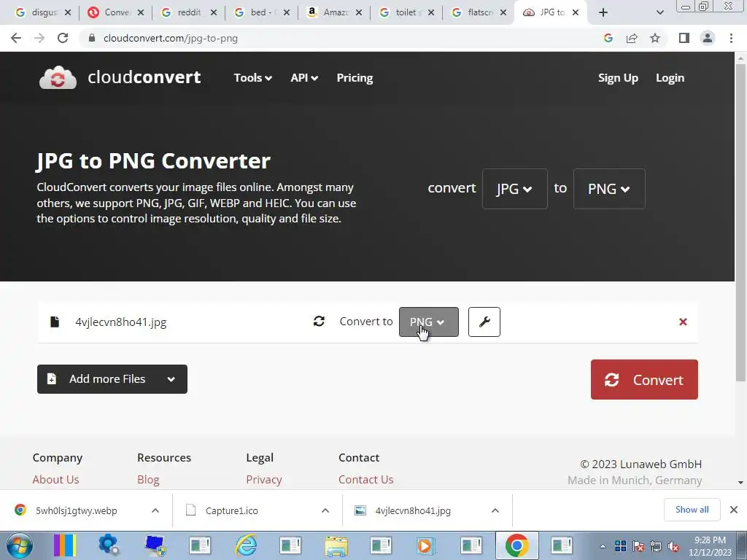This screenshot has height=560, width=747.
Task: Open the media player icon in taskbar
Action: point(425,545)
